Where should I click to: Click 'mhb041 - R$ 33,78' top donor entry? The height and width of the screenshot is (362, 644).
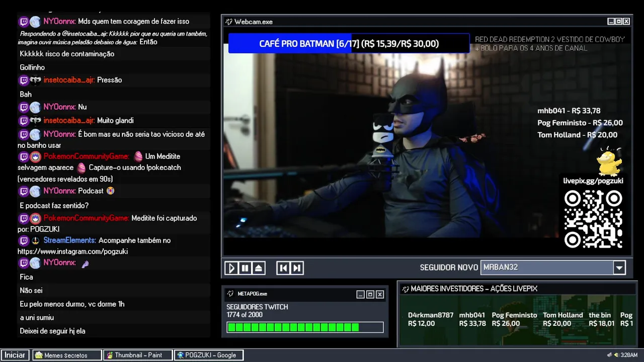(569, 111)
